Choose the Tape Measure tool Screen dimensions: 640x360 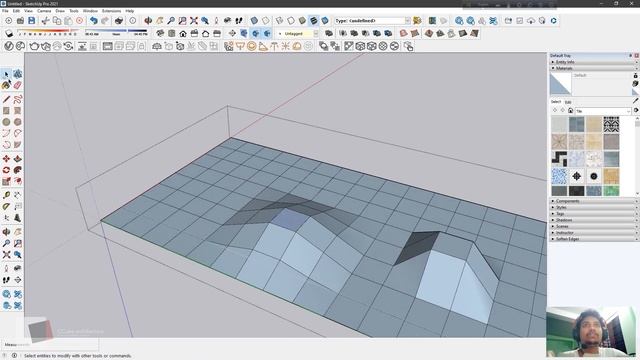(x=6, y=195)
